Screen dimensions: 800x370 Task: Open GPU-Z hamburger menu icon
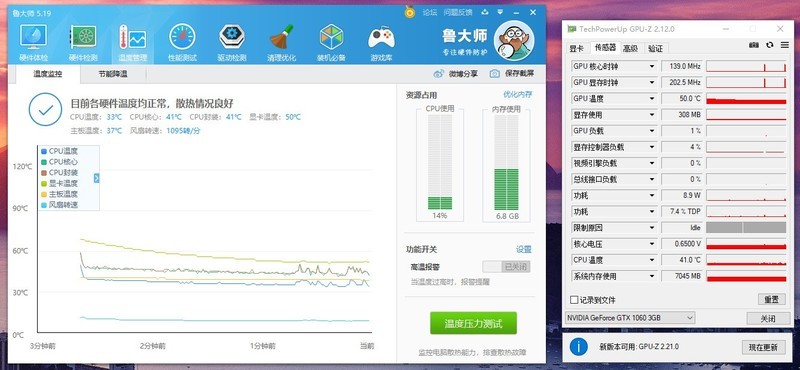pos(785,45)
